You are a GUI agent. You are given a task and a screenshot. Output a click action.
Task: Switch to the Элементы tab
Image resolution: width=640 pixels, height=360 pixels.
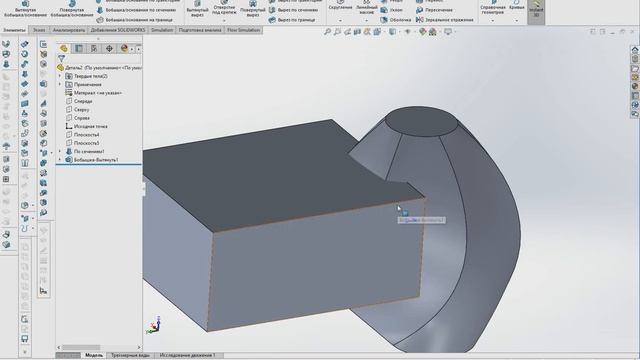pos(14,30)
